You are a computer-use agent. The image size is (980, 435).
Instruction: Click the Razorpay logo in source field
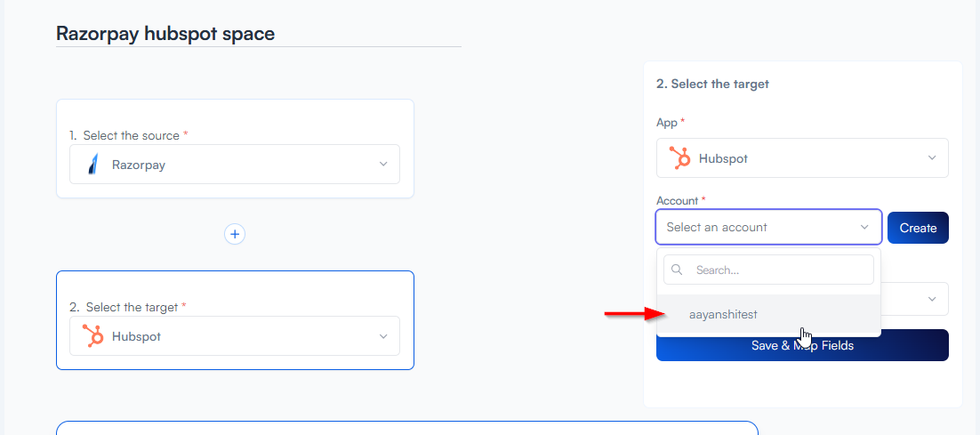(x=92, y=165)
